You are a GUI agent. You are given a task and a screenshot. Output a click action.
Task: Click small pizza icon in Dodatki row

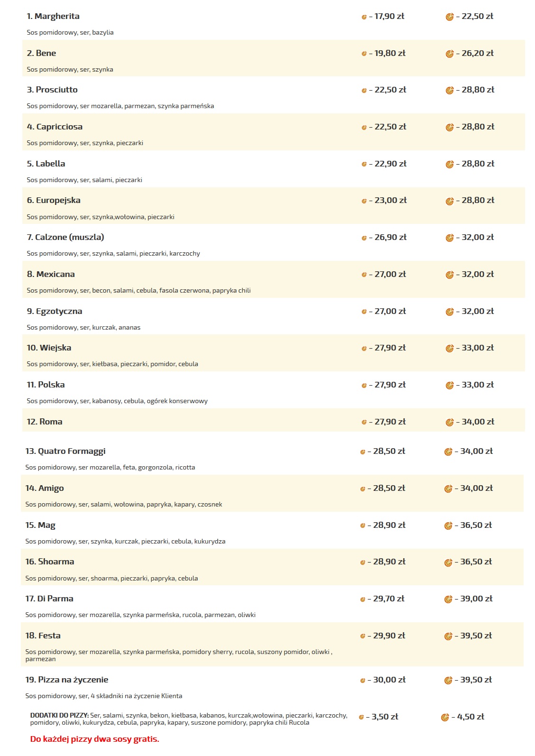[361, 718]
